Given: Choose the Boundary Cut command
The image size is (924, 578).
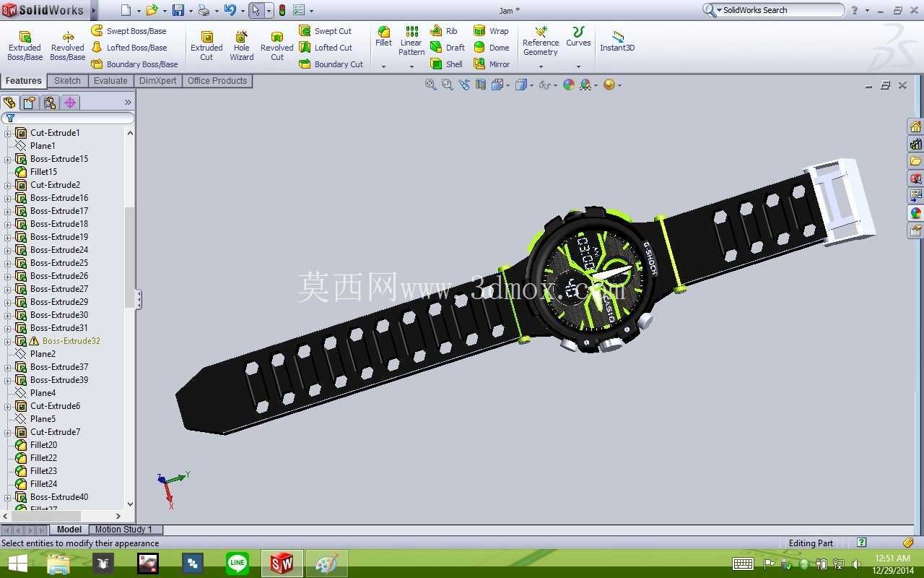Looking at the screenshot, I should coord(331,64).
